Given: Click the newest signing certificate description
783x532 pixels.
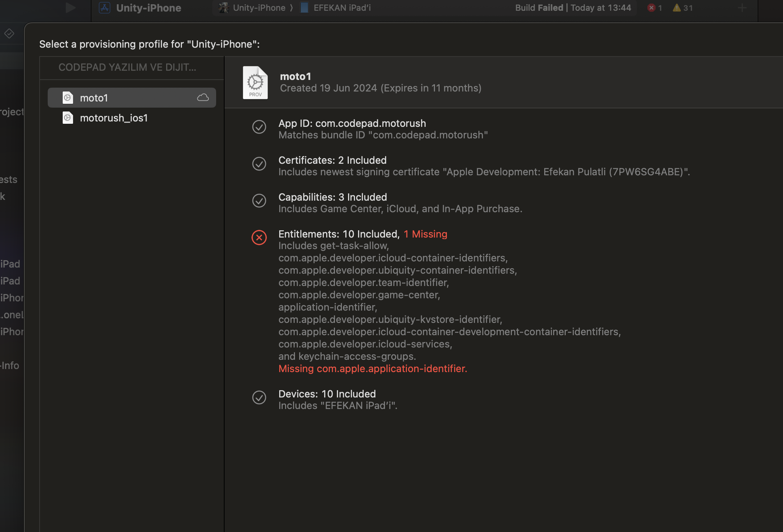Looking at the screenshot, I should coord(484,172).
